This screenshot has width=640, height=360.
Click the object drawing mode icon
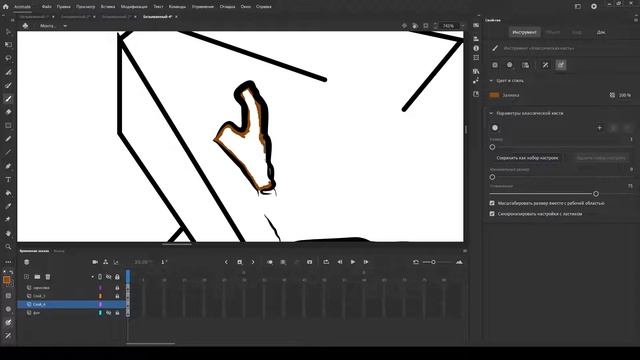(x=495, y=65)
